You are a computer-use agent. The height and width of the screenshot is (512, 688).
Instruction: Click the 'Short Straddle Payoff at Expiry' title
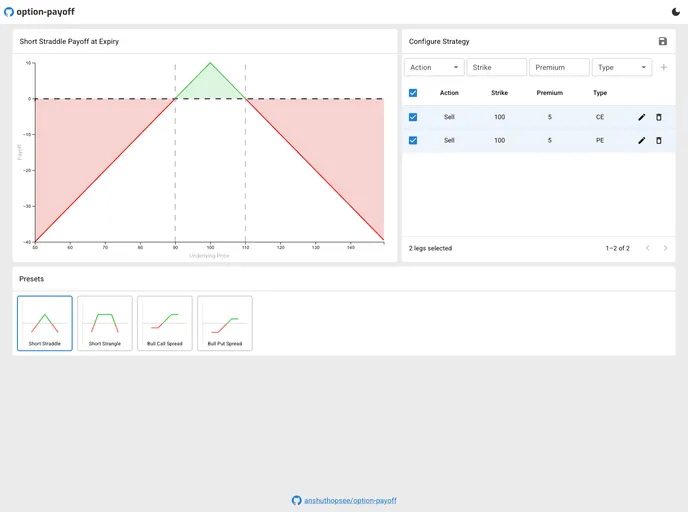pos(69,41)
